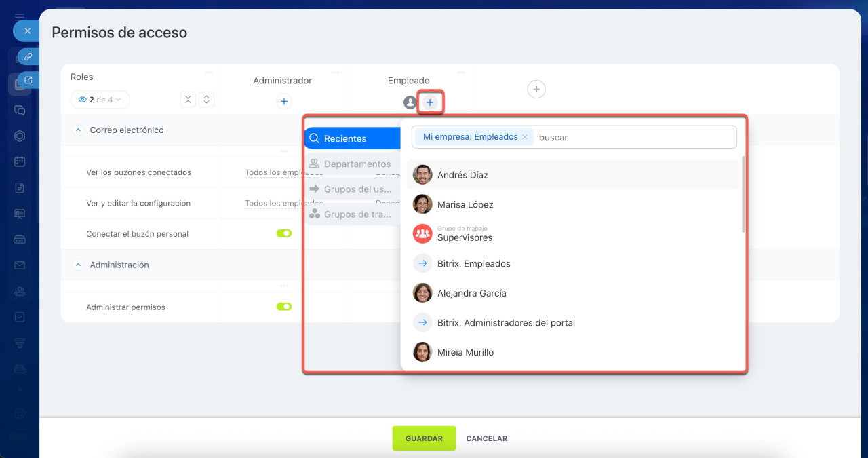Viewport: 868px width, 458px height.
Task: Click the open in new window icon
Action: (28, 80)
